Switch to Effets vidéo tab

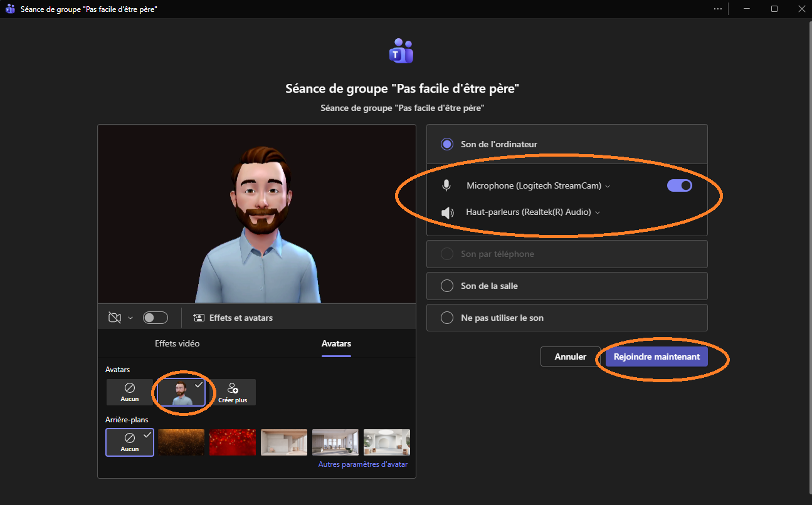(177, 343)
